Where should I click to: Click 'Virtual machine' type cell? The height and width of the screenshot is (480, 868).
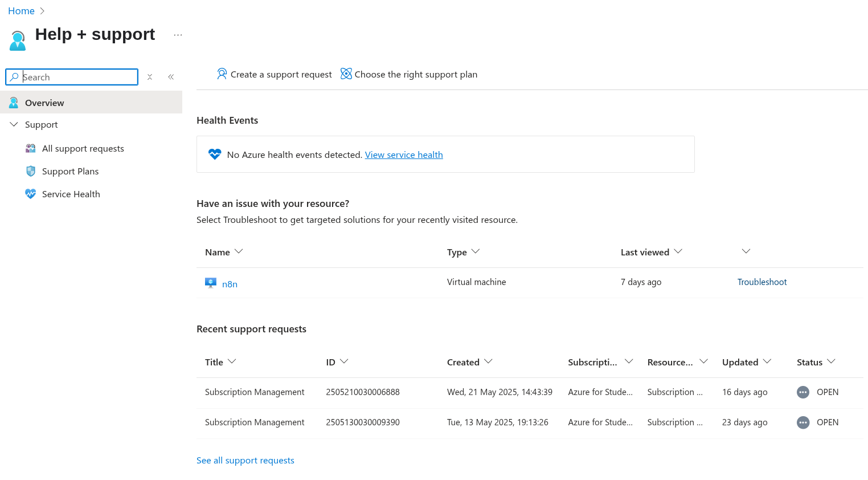pyautogui.click(x=477, y=282)
